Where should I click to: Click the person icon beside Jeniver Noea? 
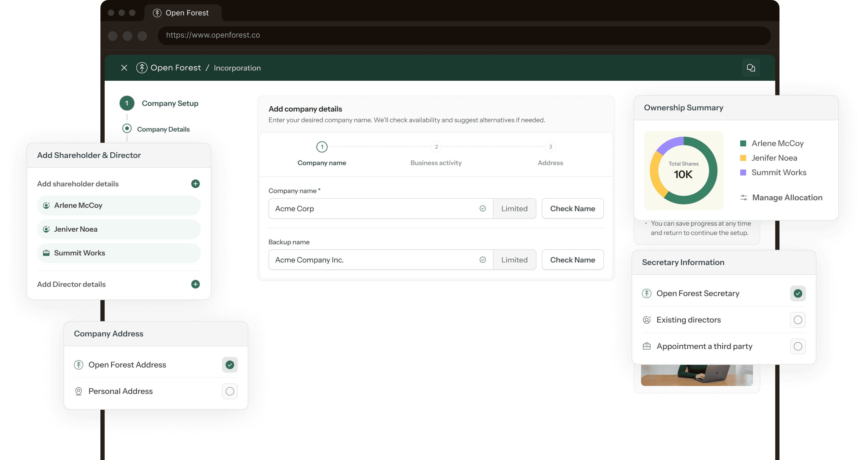(x=47, y=229)
